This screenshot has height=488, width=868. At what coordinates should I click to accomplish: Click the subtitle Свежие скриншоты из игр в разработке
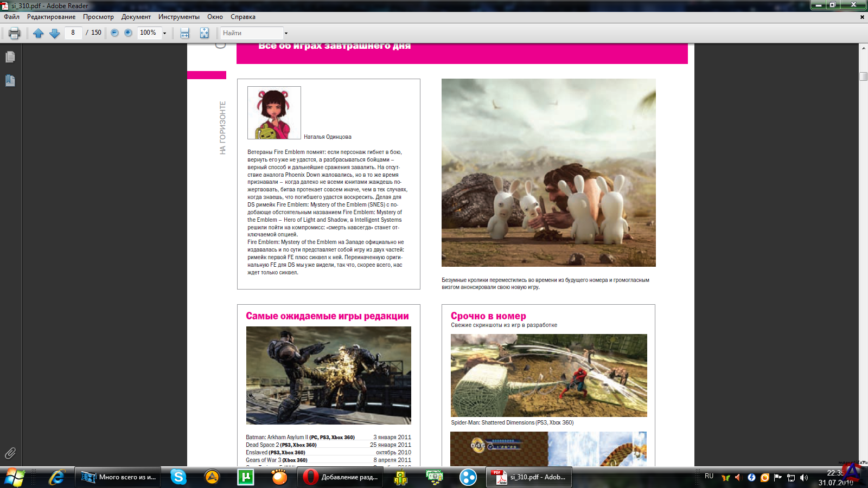[504, 325]
